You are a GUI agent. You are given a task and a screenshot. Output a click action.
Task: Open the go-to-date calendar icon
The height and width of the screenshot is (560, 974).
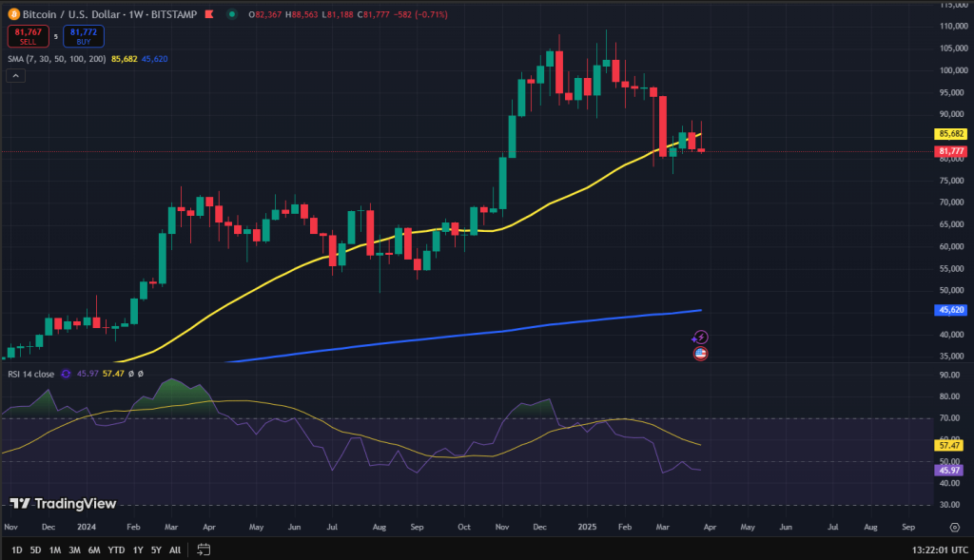coord(204,550)
